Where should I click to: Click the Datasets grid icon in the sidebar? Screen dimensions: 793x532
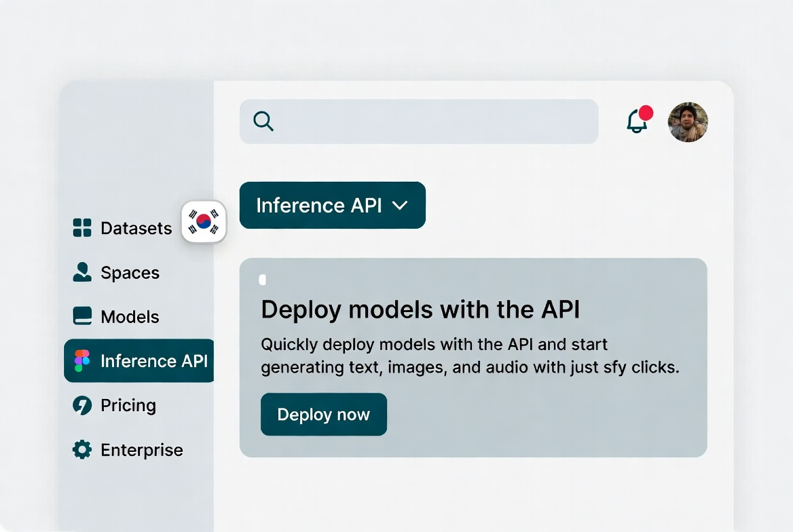[x=81, y=229]
